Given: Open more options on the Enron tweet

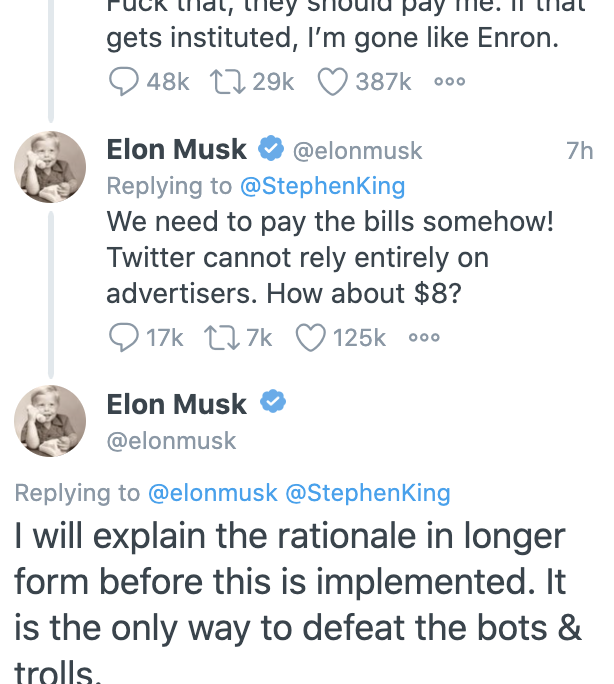Looking at the screenshot, I should coord(449,82).
